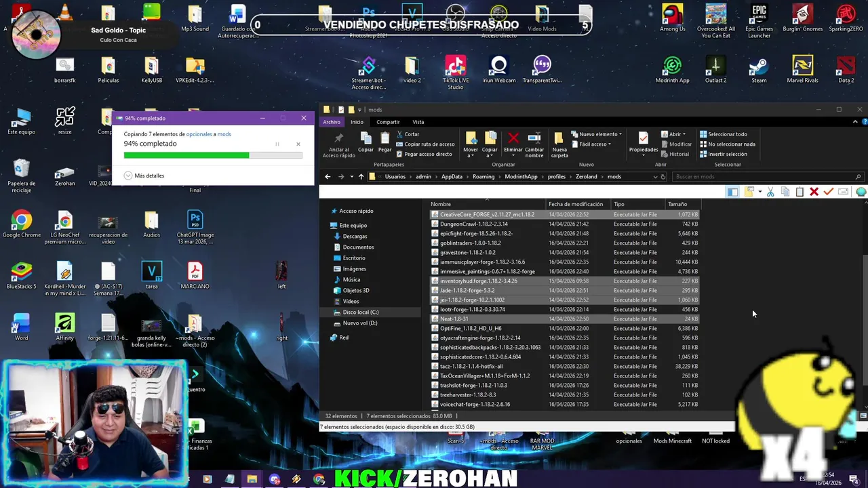Image resolution: width=868 pixels, height=488 pixels.
Task: Click Chrome icon in the taskbar
Action: (319, 479)
